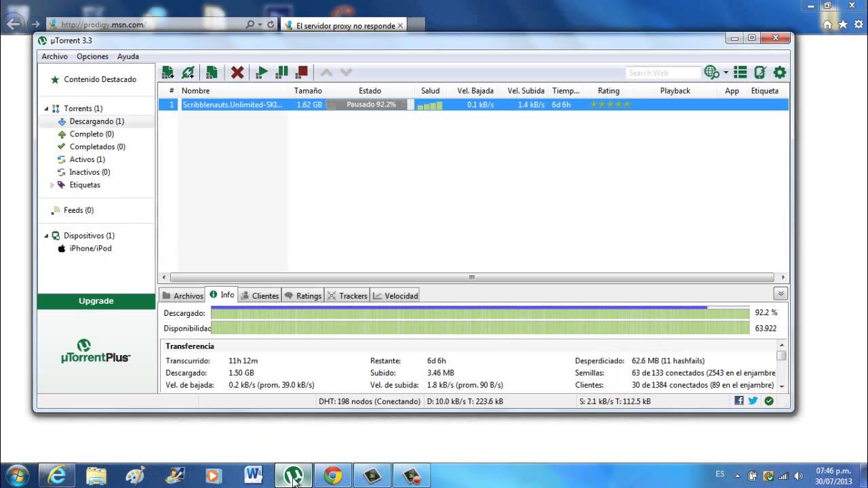Click the torrent list horizontal scrollbar
The width and height of the screenshot is (868, 488).
point(472,277)
